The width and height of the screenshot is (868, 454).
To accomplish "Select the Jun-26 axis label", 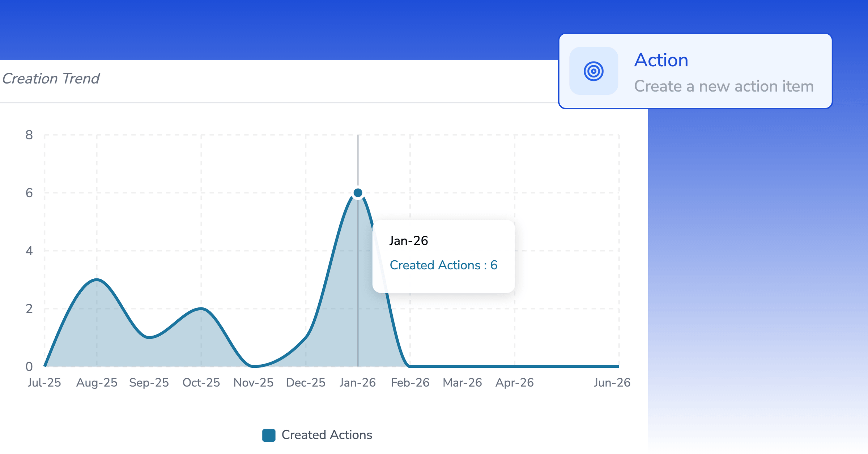I will coord(612,383).
